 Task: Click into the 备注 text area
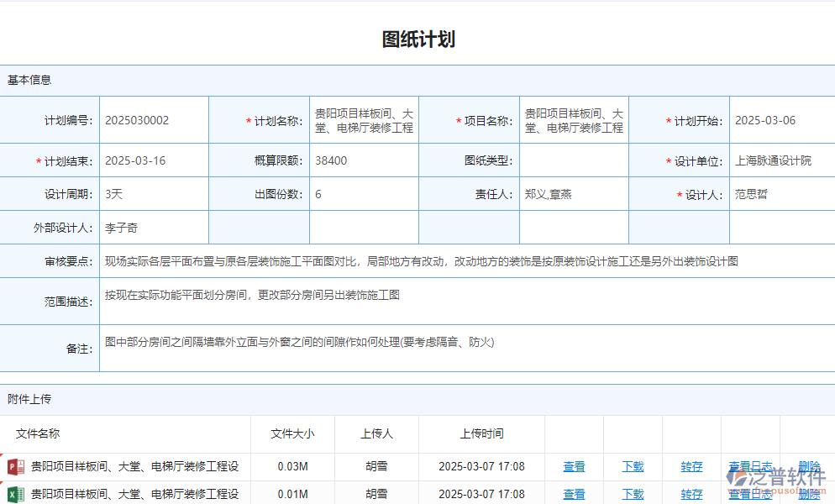pyautogui.click(x=466, y=348)
